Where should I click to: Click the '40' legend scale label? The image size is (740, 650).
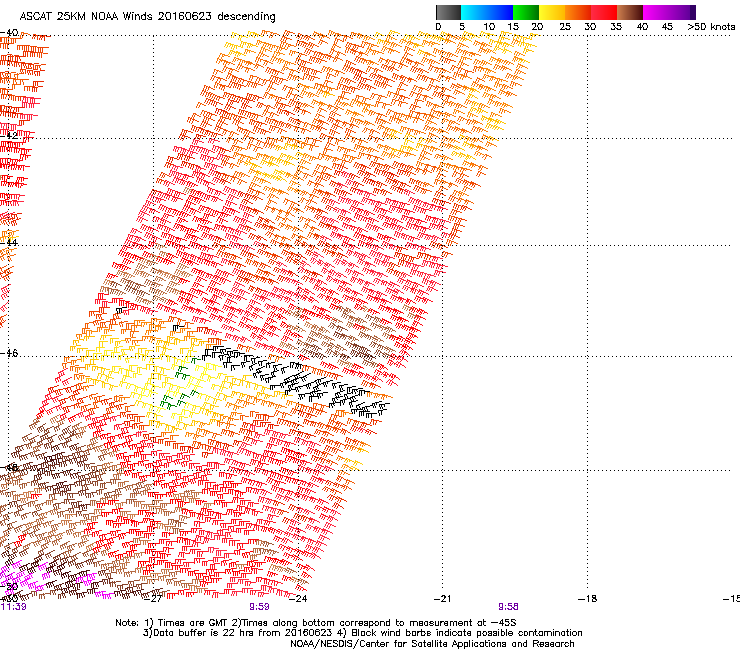pyautogui.click(x=642, y=27)
